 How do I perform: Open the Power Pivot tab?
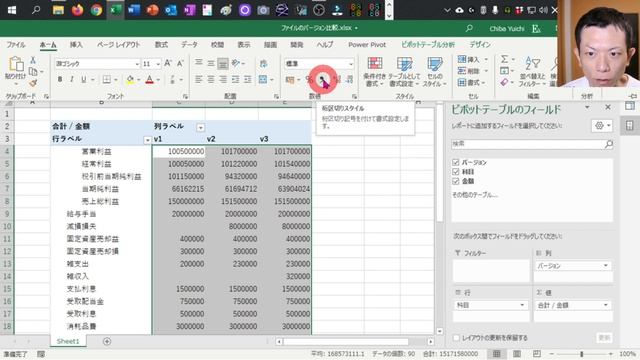tap(367, 44)
